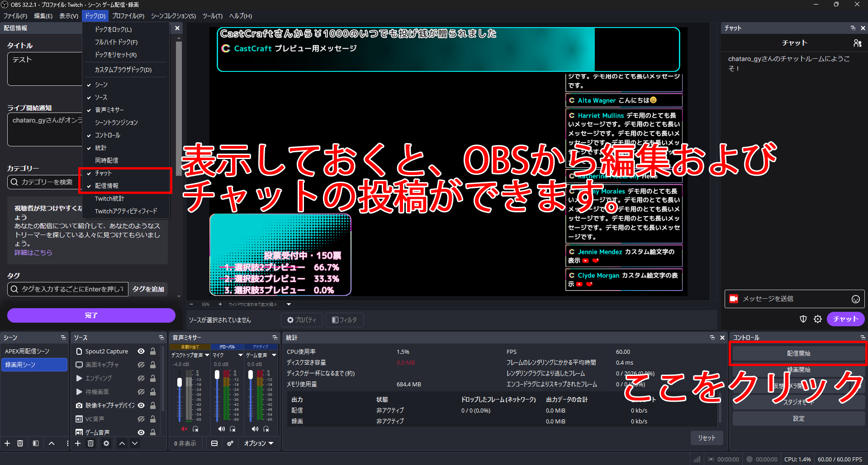
Task: Click カテゴリーを検索 search field
Action: (44, 182)
